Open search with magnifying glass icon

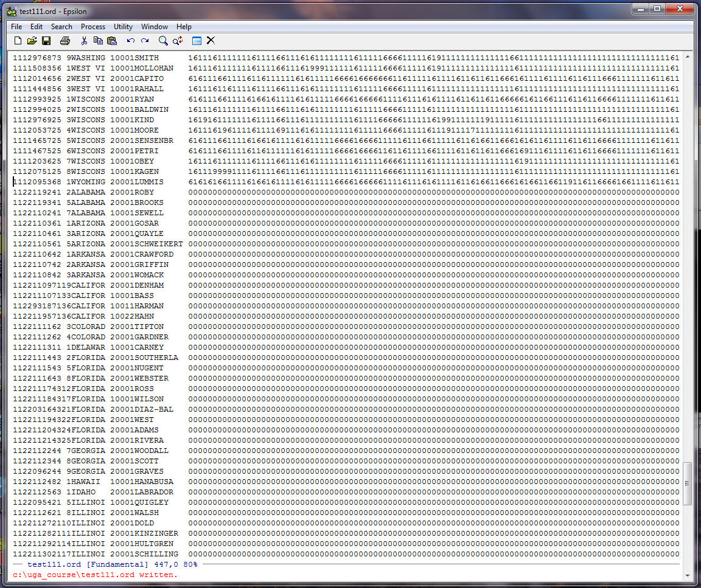163,41
